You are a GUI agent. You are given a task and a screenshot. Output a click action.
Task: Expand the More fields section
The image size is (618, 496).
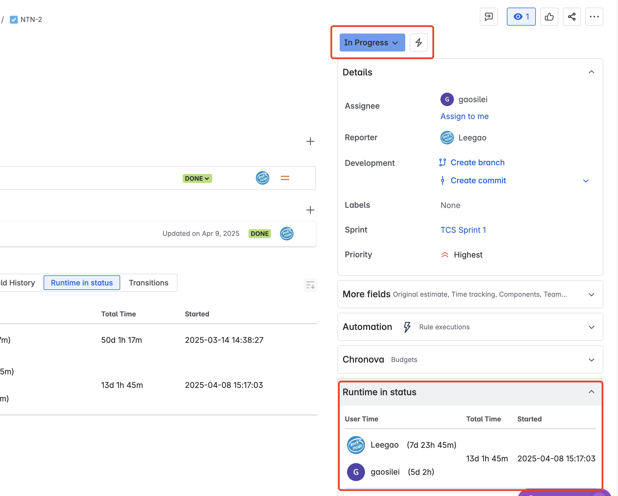(x=591, y=295)
